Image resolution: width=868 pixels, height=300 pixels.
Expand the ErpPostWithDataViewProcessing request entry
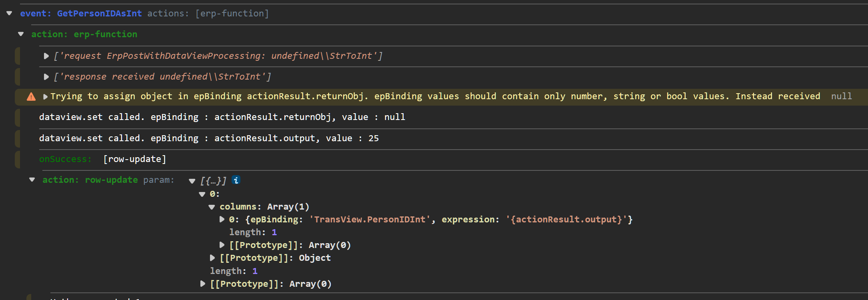click(x=46, y=56)
